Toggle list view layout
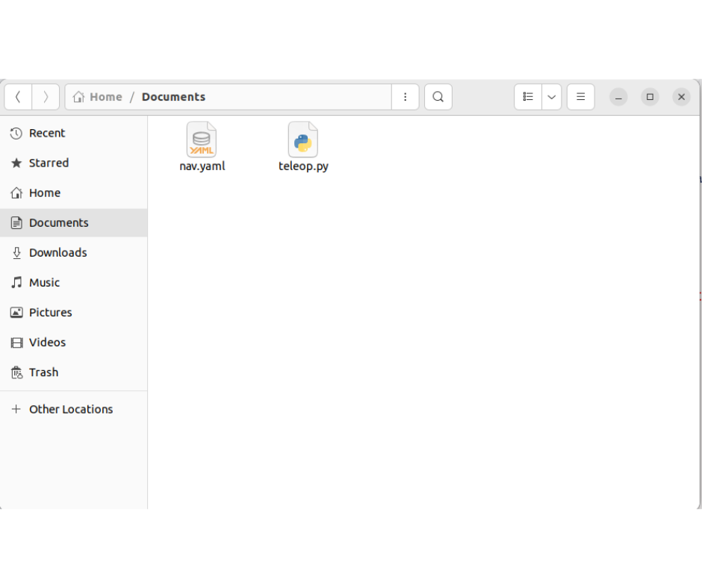The width and height of the screenshot is (702, 588). coord(528,97)
